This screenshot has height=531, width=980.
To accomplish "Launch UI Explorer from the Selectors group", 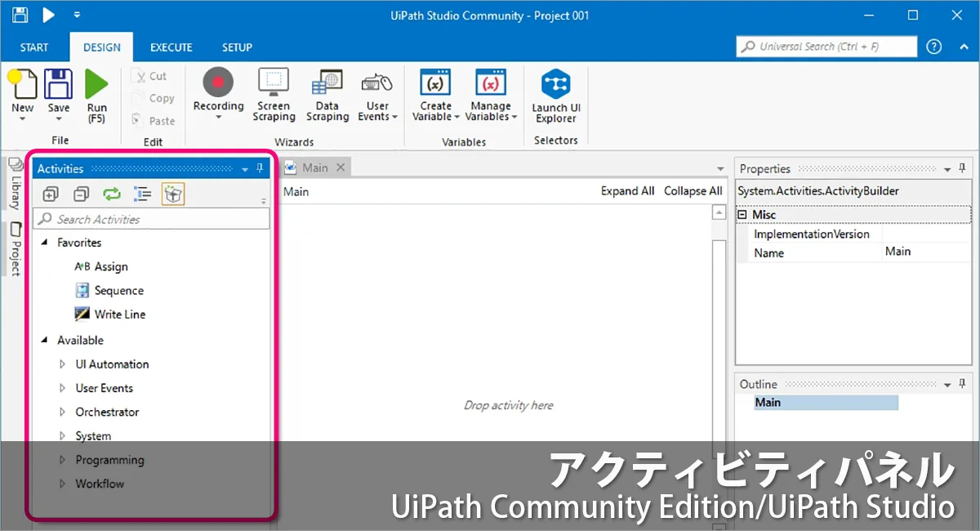I will pos(556,96).
